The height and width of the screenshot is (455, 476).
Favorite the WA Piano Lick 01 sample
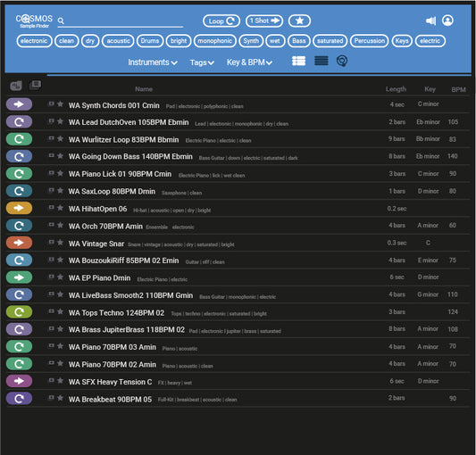[x=61, y=173]
